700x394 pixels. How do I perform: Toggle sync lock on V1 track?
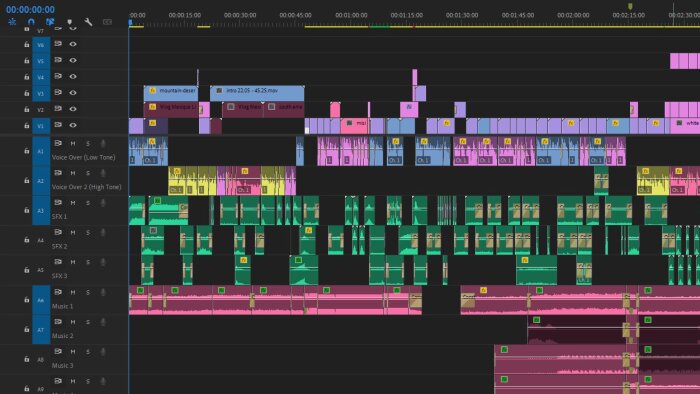[x=58, y=125]
